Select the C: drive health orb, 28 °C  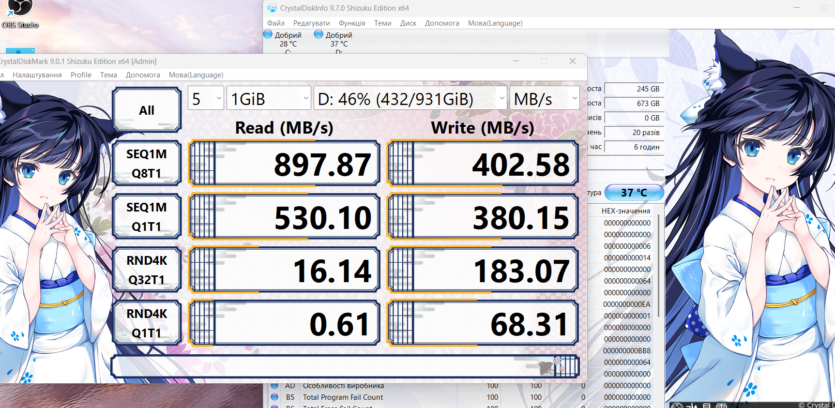point(268,35)
